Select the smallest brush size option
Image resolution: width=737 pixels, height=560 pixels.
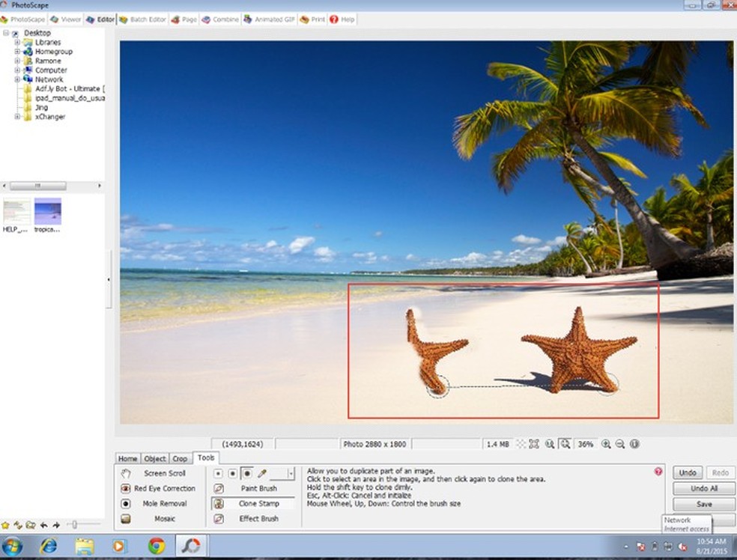point(218,474)
